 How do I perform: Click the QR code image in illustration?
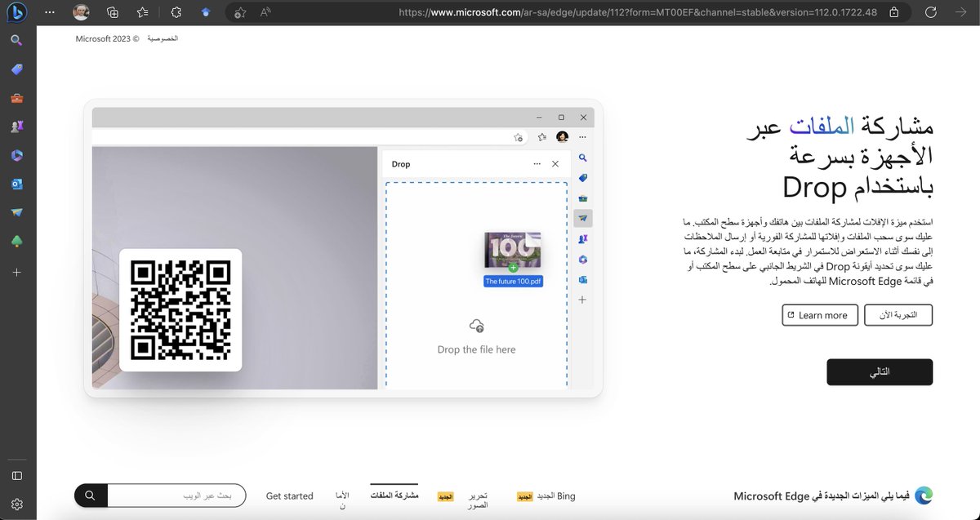point(180,310)
